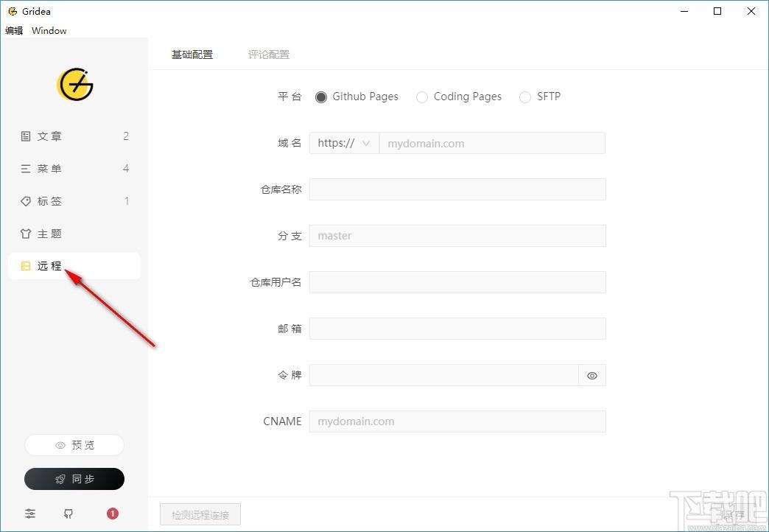Click the Gridea logo in sidebar
The height and width of the screenshot is (532, 769).
pos(74,85)
